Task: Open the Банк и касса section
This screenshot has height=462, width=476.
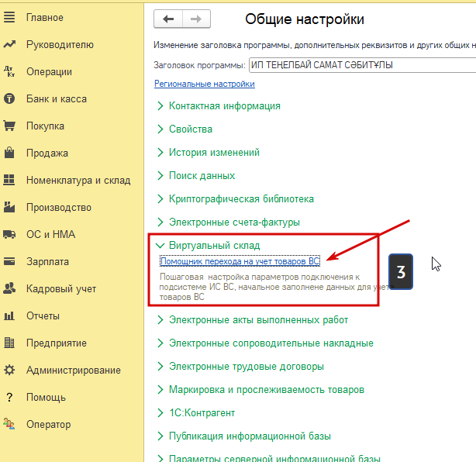Action: pos(57,98)
